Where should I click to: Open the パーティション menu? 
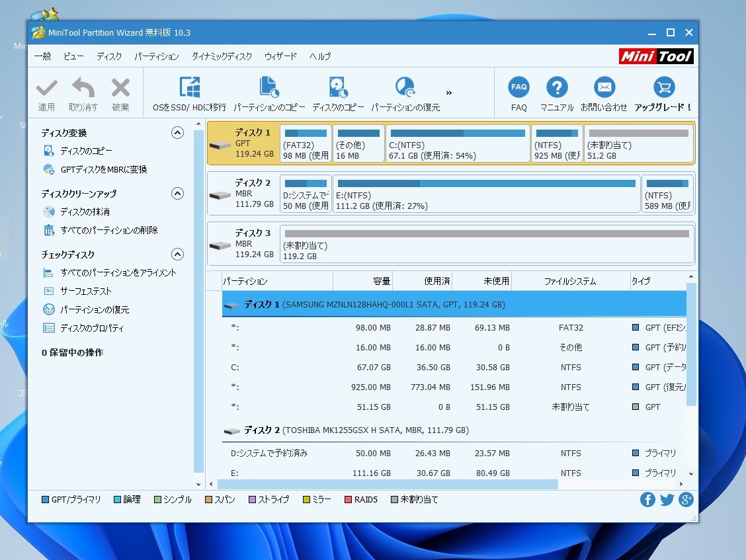pos(156,56)
